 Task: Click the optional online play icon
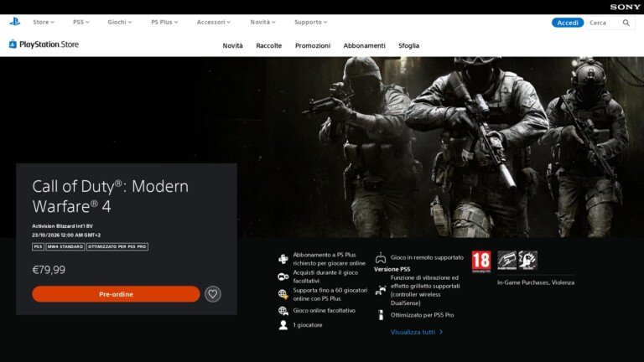[x=283, y=311]
